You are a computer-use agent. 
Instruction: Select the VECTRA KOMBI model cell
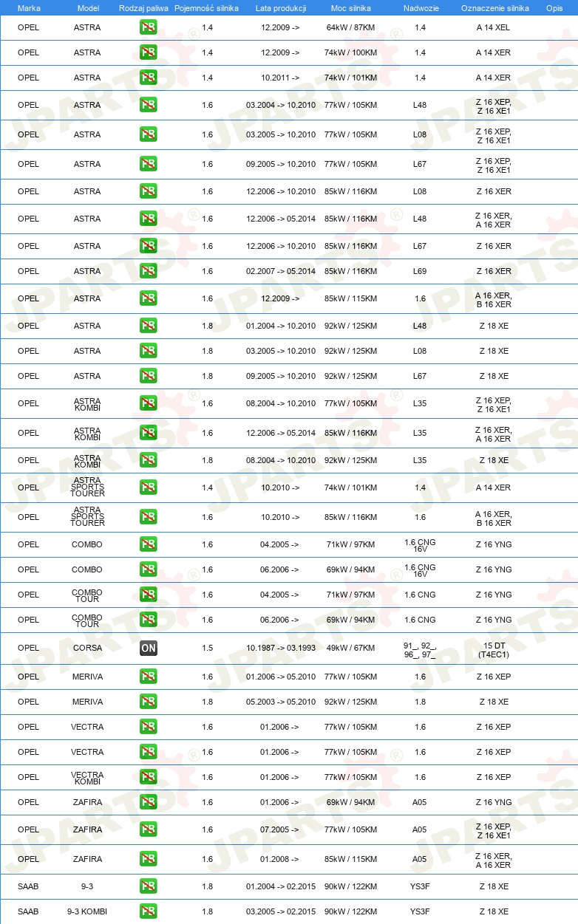click(x=88, y=778)
